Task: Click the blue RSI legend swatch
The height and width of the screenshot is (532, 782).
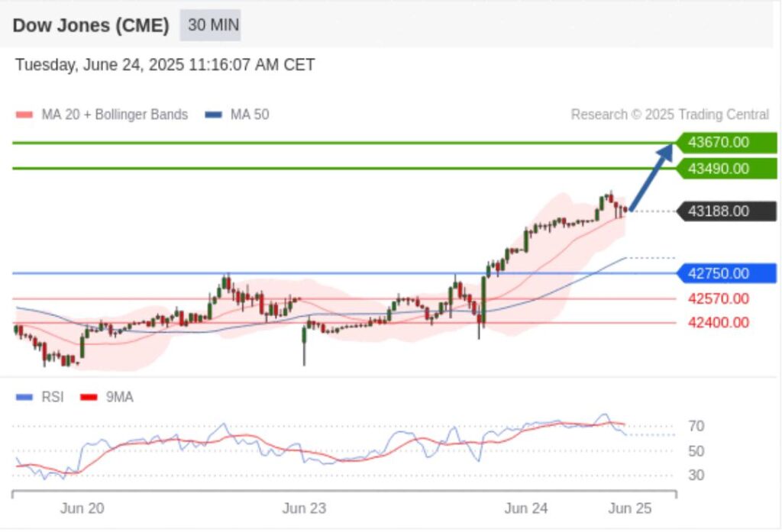Action: pos(24,397)
